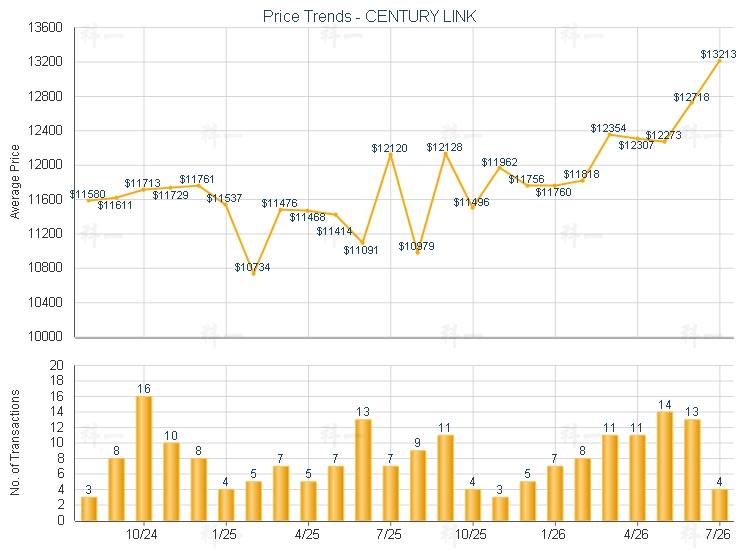Click the $12120 price peak marker

coord(390,154)
